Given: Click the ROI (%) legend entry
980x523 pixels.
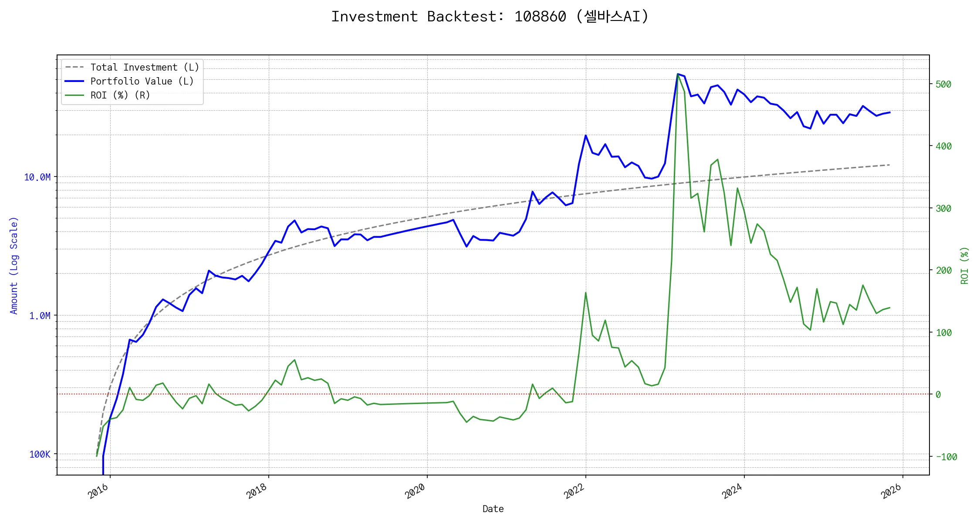Looking at the screenshot, I should coord(120,95).
